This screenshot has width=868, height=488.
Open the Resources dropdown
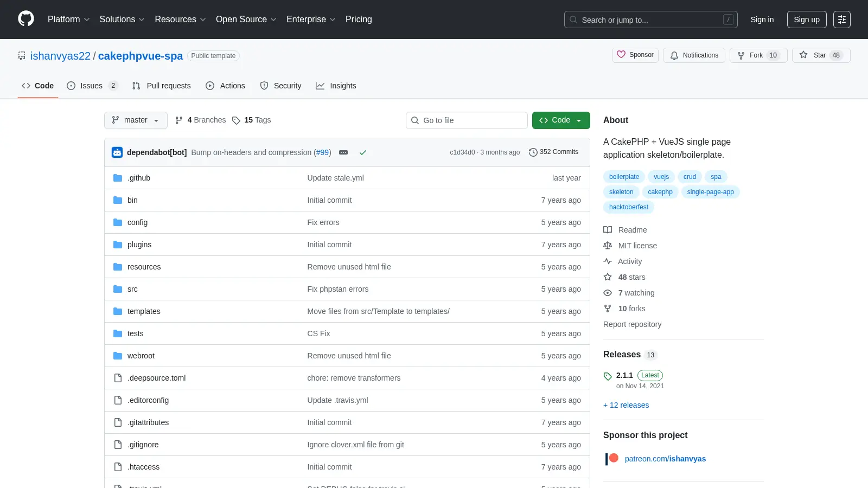tap(180, 20)
